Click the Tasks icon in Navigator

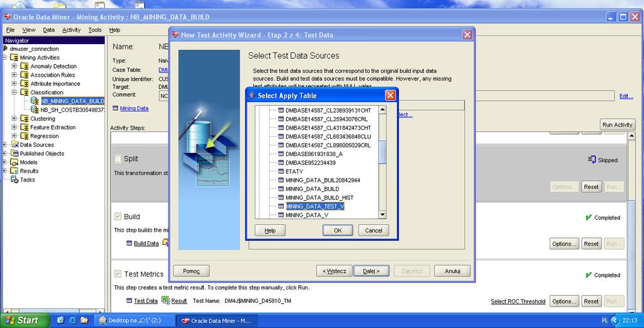[x=14, y=179]
